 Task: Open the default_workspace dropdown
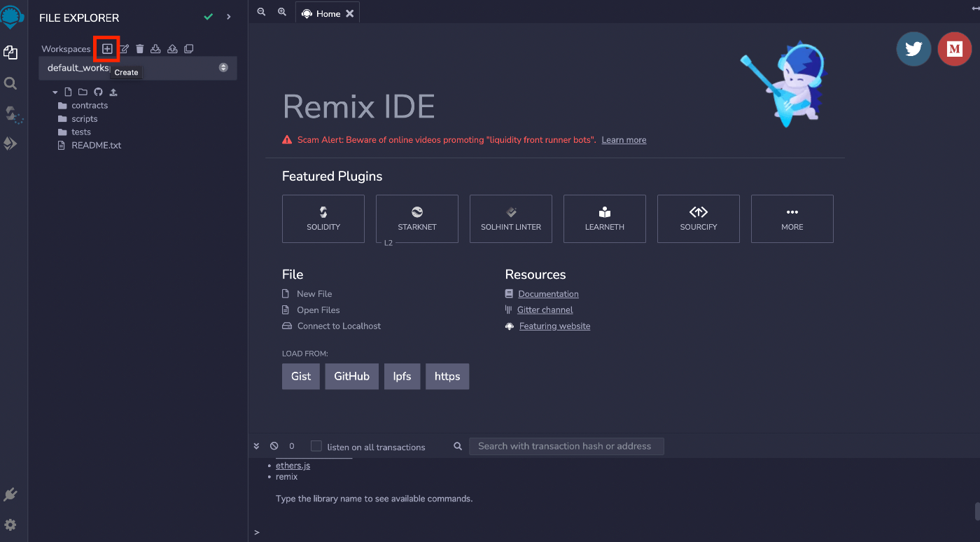[x=138, y=68]
